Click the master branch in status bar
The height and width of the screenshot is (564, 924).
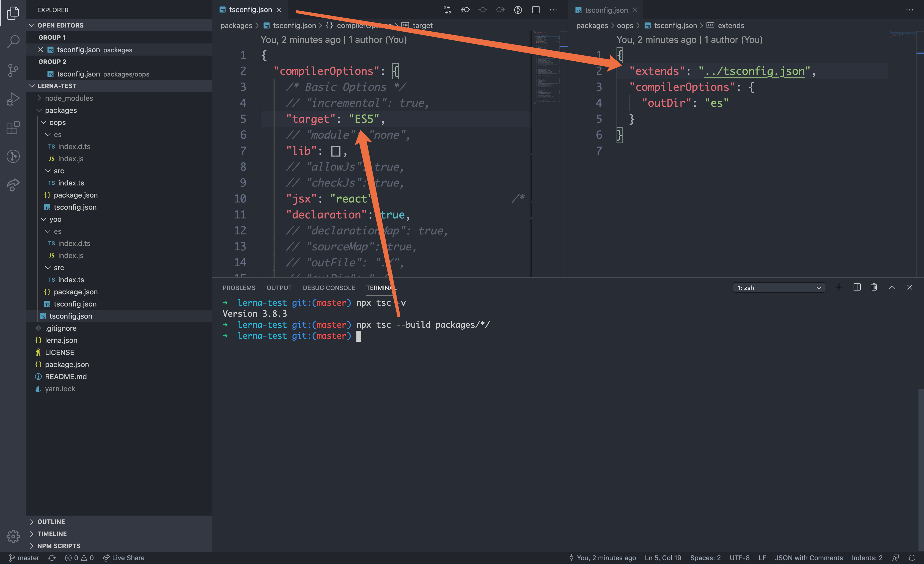[24, 558]
